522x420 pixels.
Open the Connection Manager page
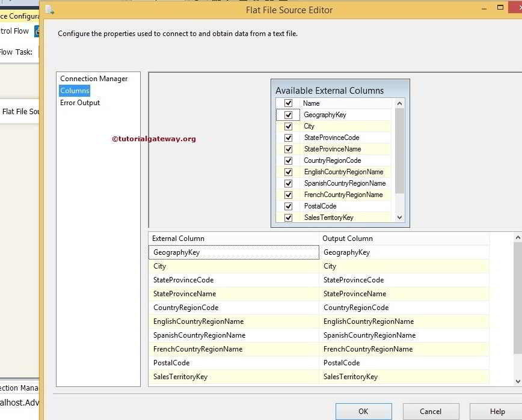[94, 79]
